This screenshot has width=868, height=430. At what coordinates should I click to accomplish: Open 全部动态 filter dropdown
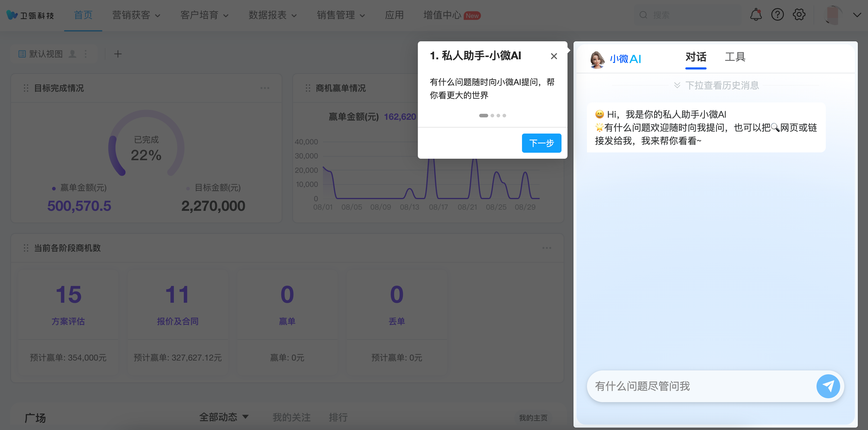pyautogui.click(x=224, y=417)
